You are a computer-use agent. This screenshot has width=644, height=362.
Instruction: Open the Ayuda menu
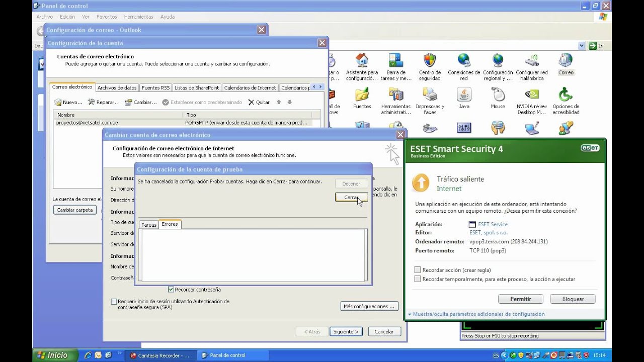point(168,17)
